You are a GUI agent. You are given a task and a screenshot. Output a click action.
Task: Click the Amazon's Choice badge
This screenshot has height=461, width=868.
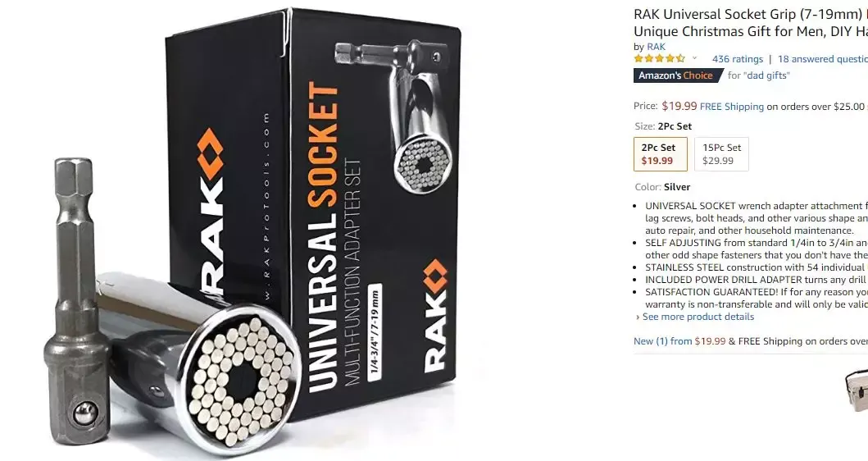678,75
